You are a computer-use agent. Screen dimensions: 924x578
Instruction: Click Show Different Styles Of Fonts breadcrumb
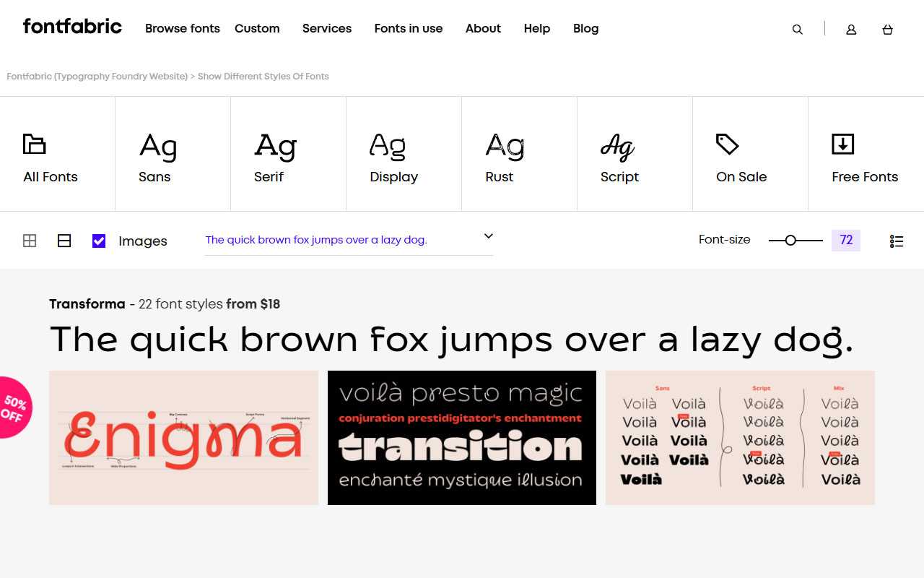[x=263, y=76]
